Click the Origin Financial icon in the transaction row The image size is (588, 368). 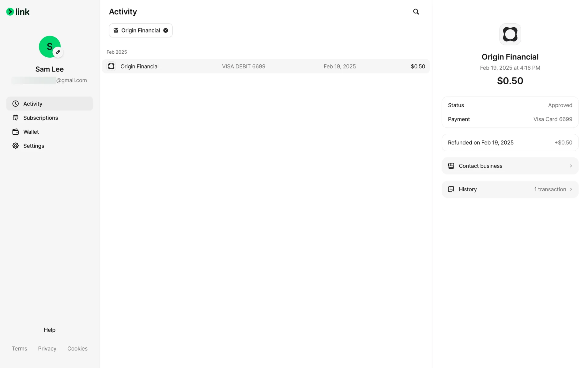pos(111,66)
